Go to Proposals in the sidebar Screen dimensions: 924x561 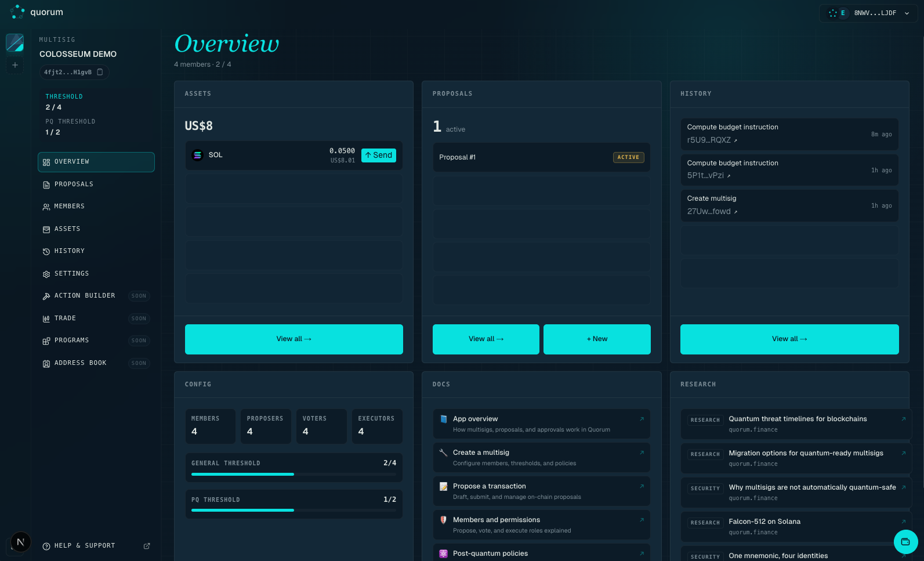pyautogui.click(x=96, y=184)
